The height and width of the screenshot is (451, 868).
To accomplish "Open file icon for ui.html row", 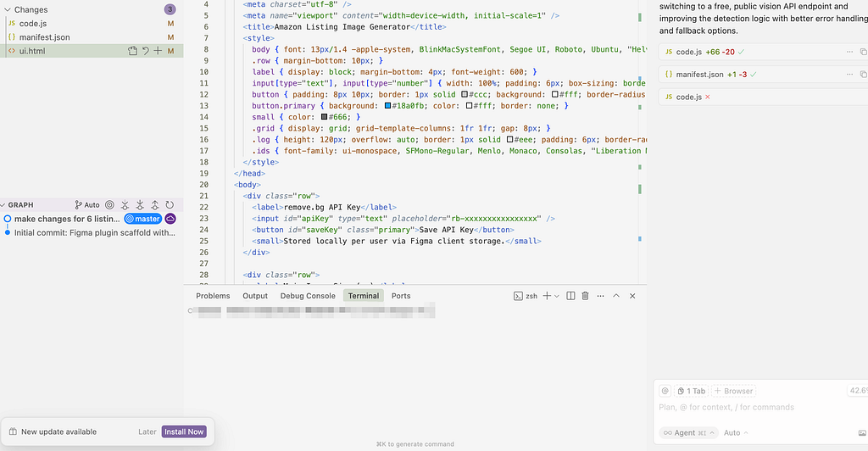I will pyautogui.click(x=132, y=51).
